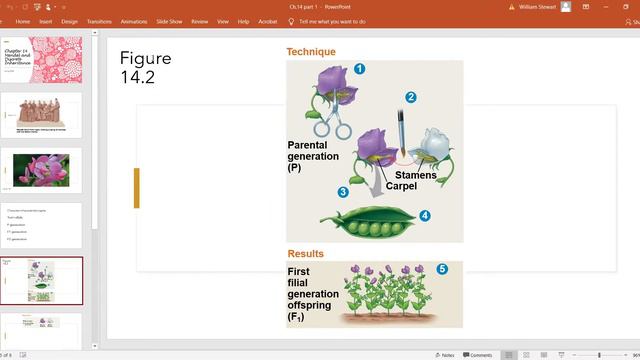Select the last visible slide thumbnail

coord(41,331)
